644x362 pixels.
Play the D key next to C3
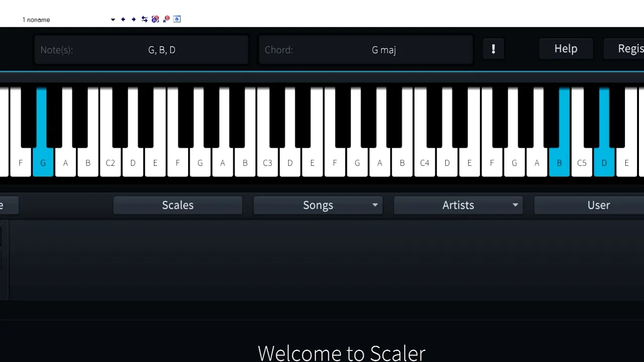[290, 163]
